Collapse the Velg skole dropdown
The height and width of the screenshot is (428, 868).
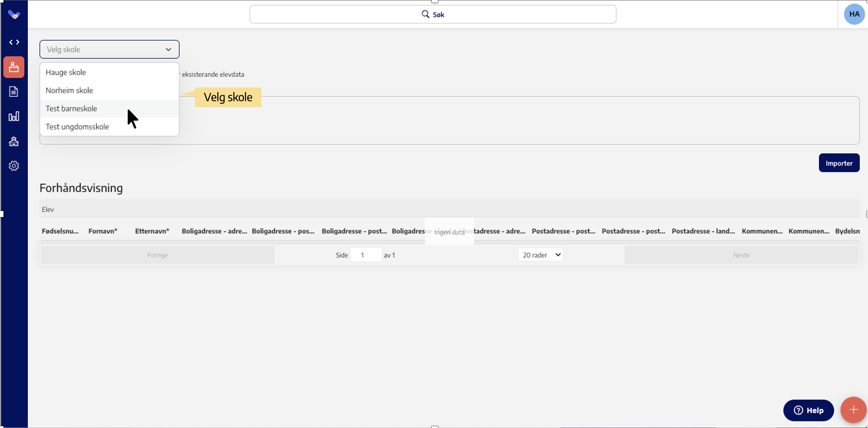pyautogui.click(x=109, y=49)
